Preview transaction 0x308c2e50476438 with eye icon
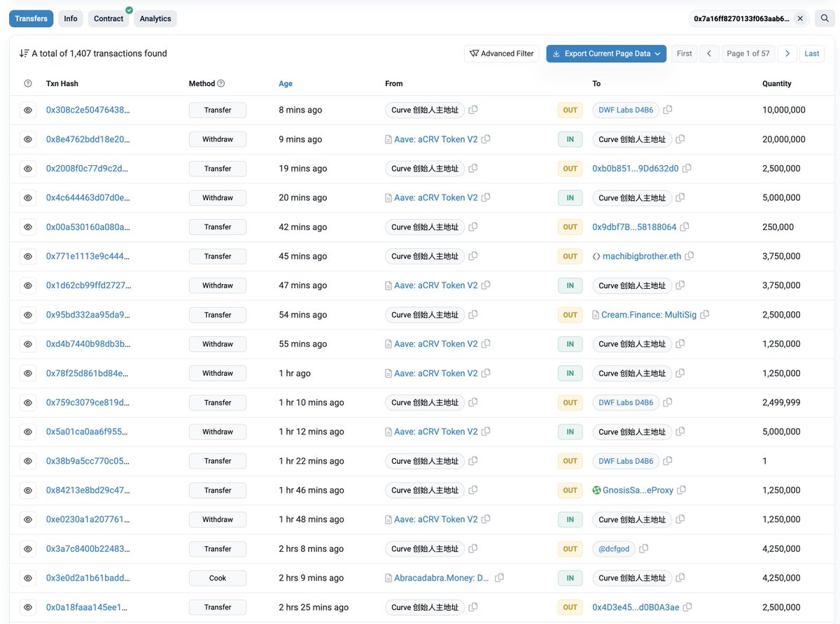840x624 pixels. click(x=28, y=110)
